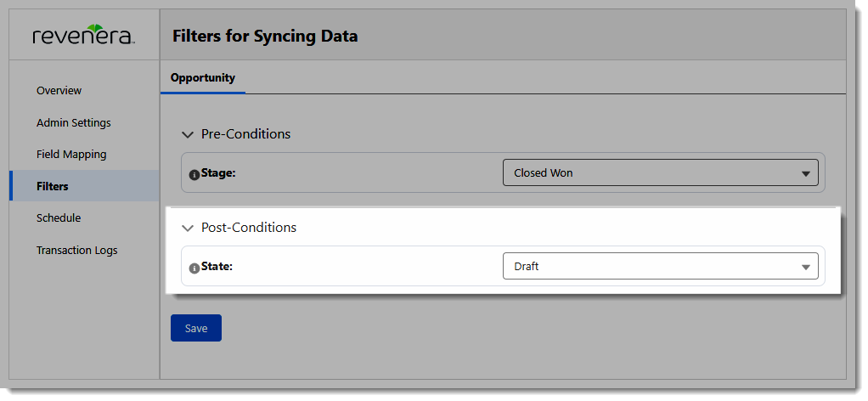
Task: Click the Revenera logo
Action: [83, 35]
